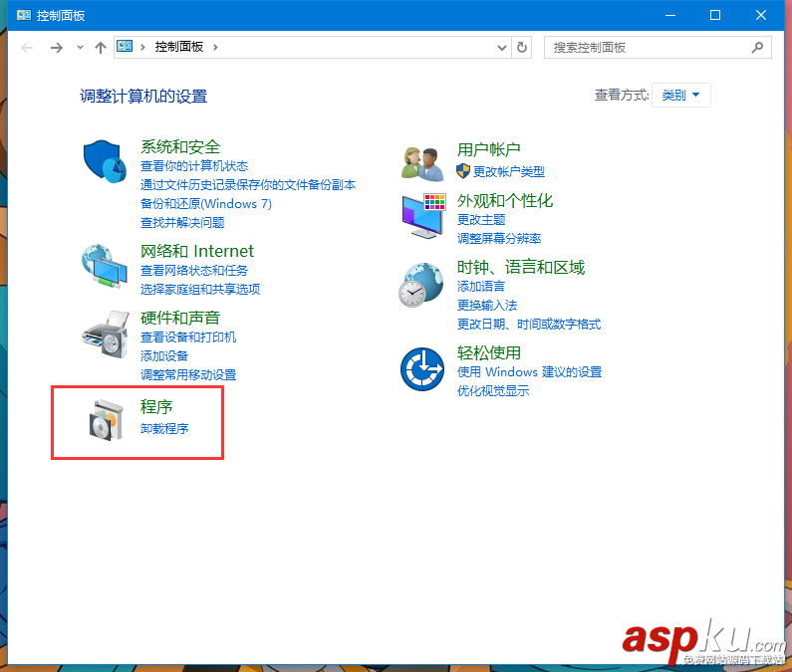Screen dimensions: 792x672
Task: Click 更改日期、时间或数字格式 link
Action: coord(529,325)
